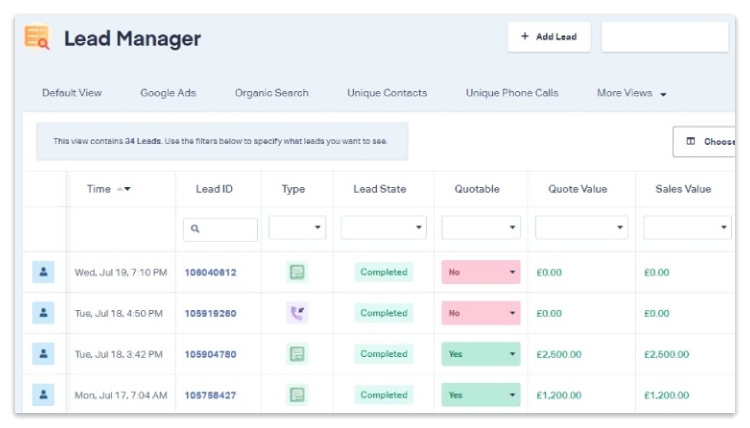
Task: Select the Unique Phone Calls tab
Action: 512,93
